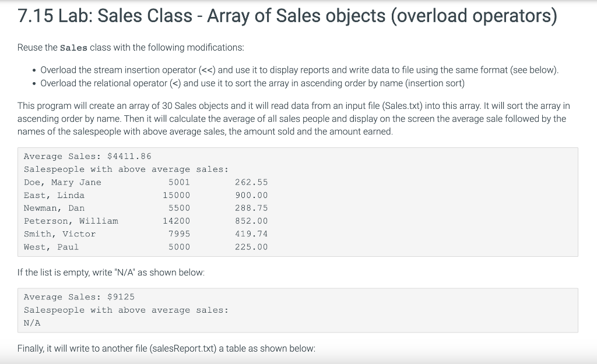Click the "N/A" line in the second code block
The height and width of the screenshot is (364, 597).
tap(32, 323)
